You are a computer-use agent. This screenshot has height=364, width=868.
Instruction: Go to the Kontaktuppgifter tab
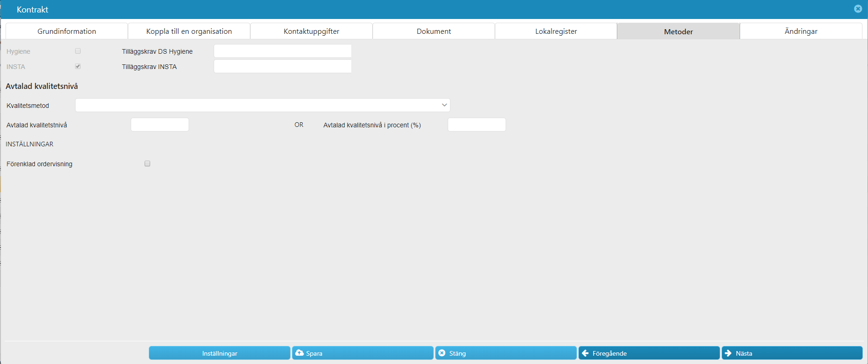click(x=311, y=31)
